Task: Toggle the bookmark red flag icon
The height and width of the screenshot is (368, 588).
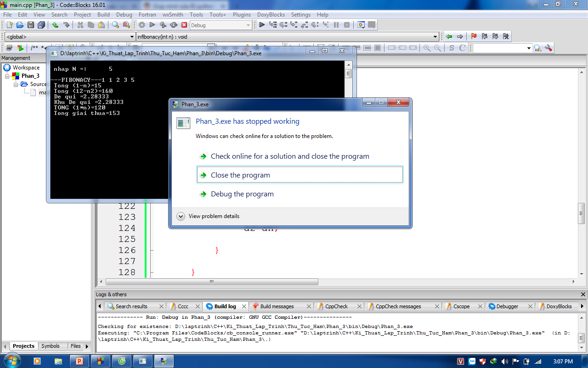Action: coord(474,36)
